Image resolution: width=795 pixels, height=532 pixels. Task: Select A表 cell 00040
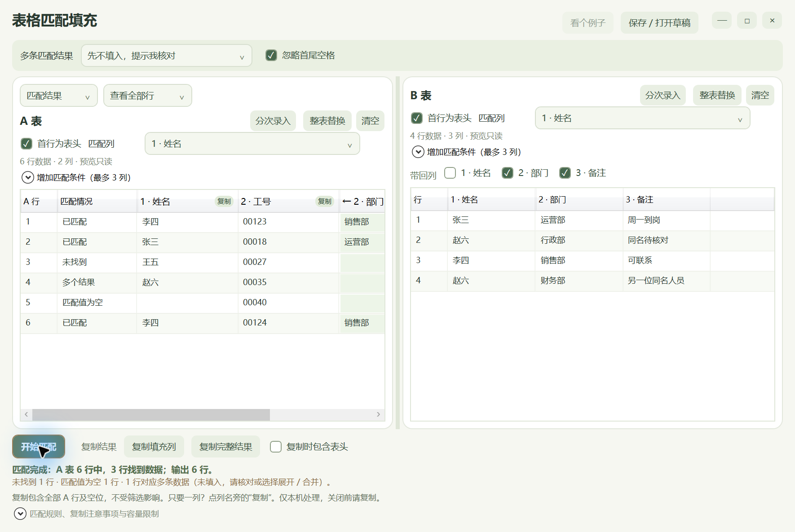(288, 302)
